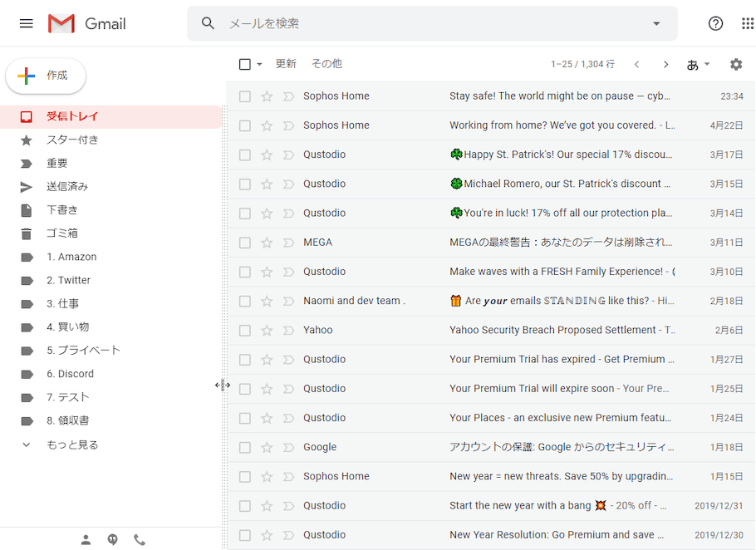The width and height of the screenshot is (756, 550).
Task: Click the 更新 refresh button
Action: pyautogui.click(x=286, y=64)
